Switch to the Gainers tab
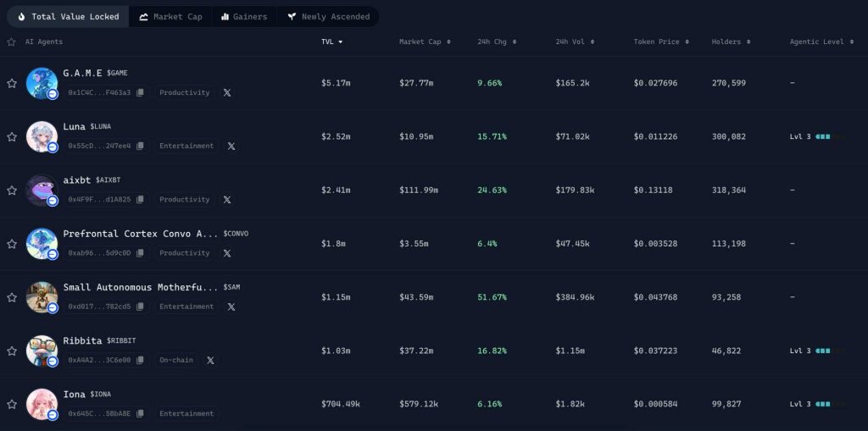The image size is (868, 431). (243, 16)
